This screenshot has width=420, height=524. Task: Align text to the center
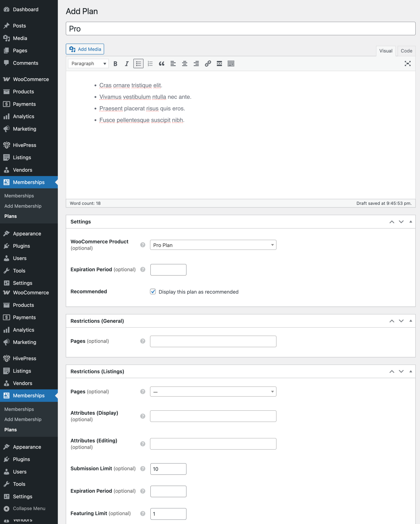click(x=184, y=63)
